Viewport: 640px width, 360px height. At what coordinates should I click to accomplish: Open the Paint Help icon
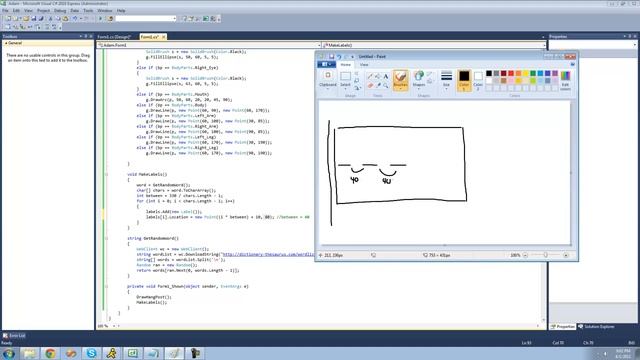[572, 64]
